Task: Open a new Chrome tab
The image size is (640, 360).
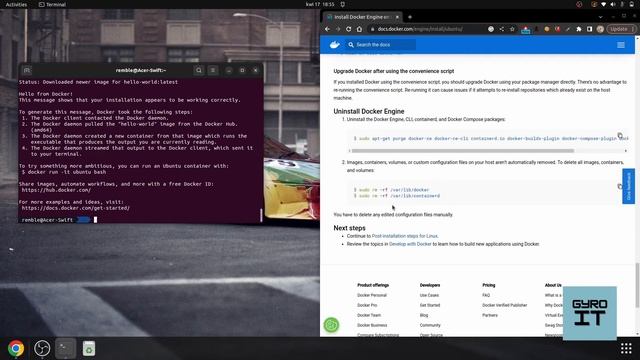Action: (410, 17)
